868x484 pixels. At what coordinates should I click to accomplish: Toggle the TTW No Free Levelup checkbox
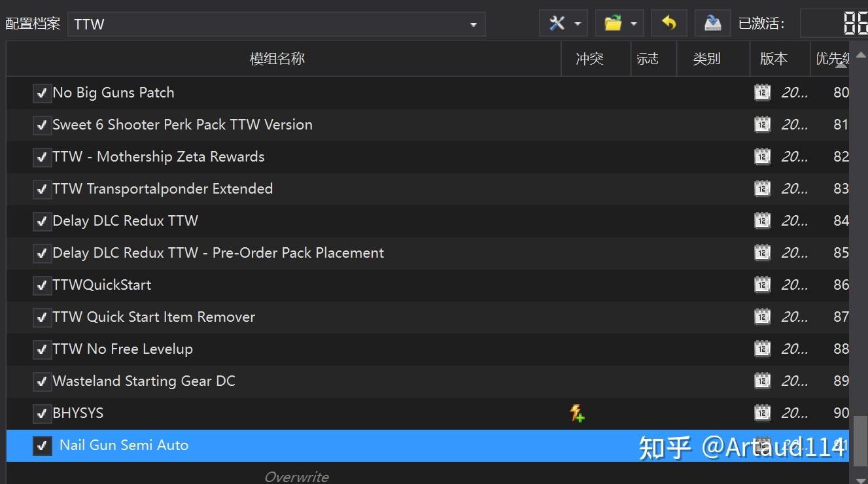point(42,349)
